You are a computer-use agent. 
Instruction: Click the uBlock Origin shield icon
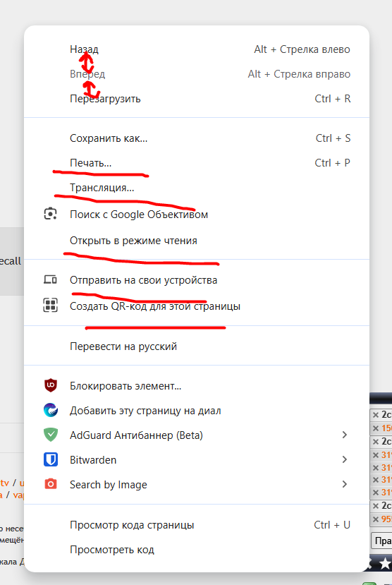pyautogui.click(x=51, y=385)
